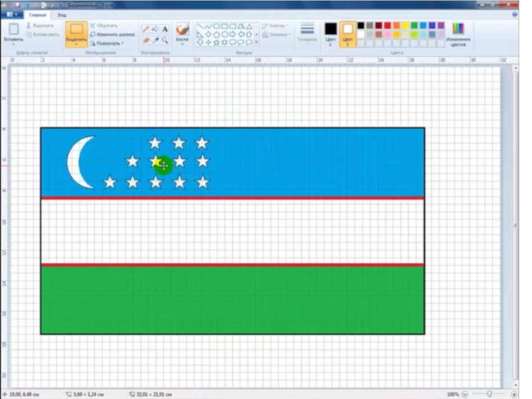Choose the left arrow shape
Screen dimensions: 532x399
241,34
